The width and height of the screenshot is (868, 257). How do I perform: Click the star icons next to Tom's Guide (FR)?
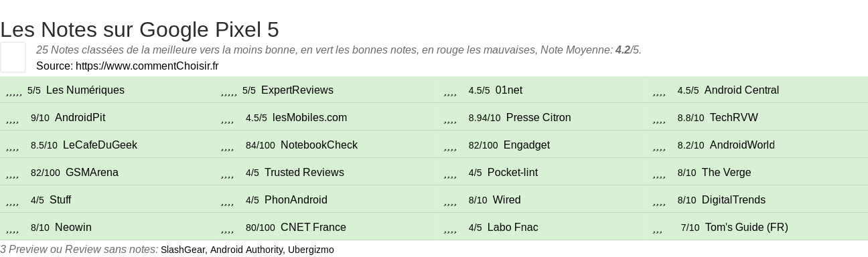pos(658,228)
